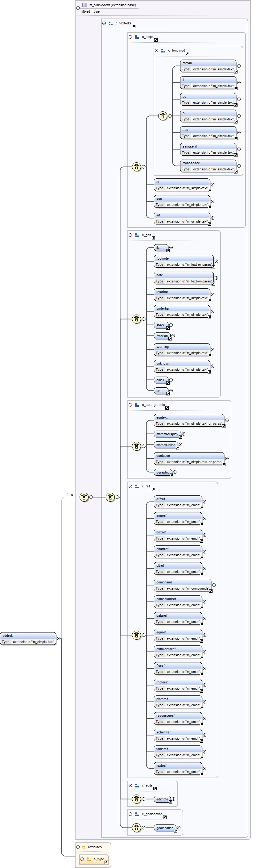Collapse the addrelt element children
Image resolution: width=256 pixels, height=868 pixels.
point(59,639)
